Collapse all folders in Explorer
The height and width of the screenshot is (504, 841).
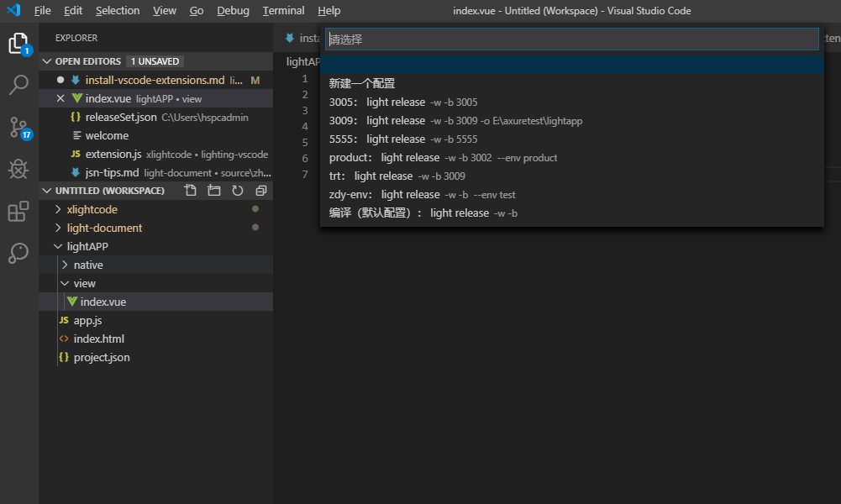[261, 191]
